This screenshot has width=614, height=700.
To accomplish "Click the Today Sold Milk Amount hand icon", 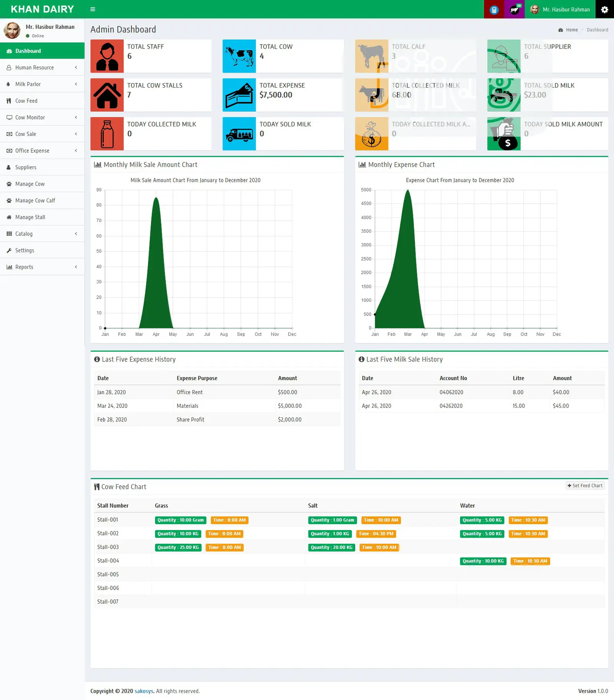I will pyautogui.click(x=504, y=134).
